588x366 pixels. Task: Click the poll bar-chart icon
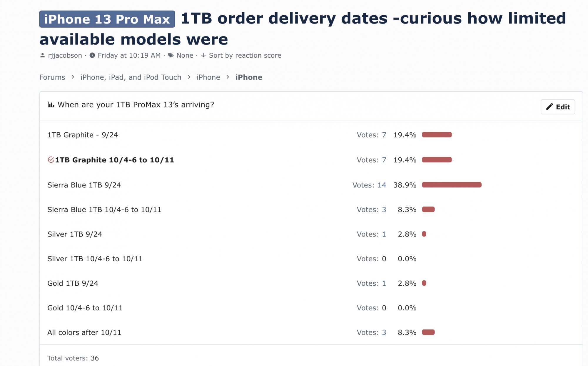(x=51, y=105)
